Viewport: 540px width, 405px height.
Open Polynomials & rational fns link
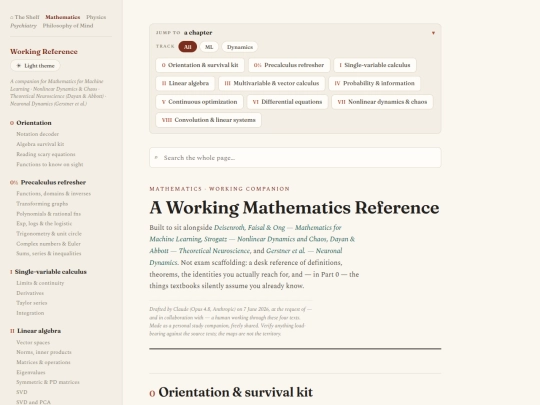pyautogui.click(x=49, y=214)
